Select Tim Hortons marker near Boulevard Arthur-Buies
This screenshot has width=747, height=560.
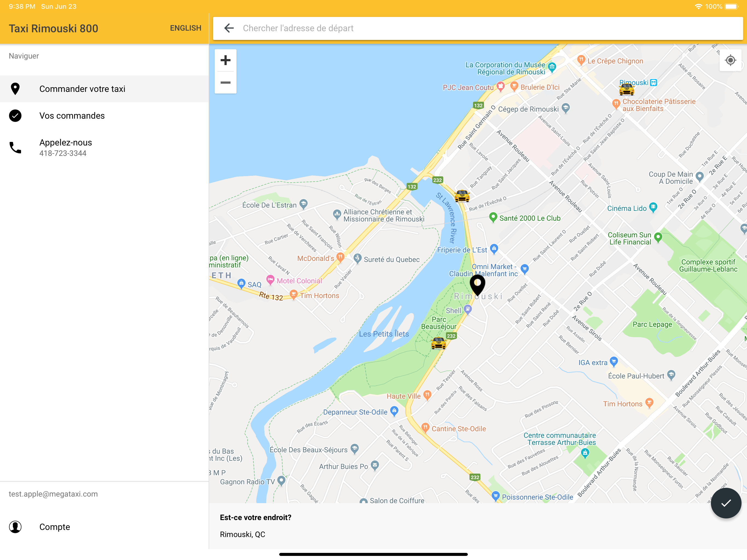(x=649, y=402)
